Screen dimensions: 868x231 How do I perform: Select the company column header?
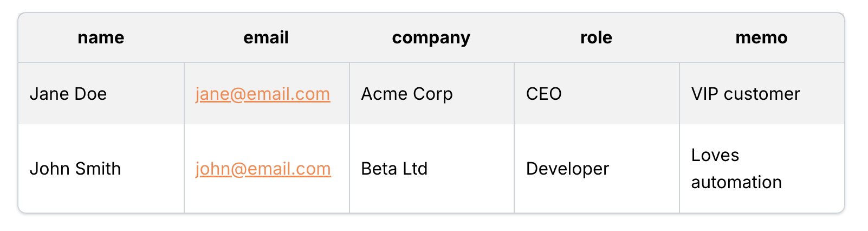coord(432,37)
